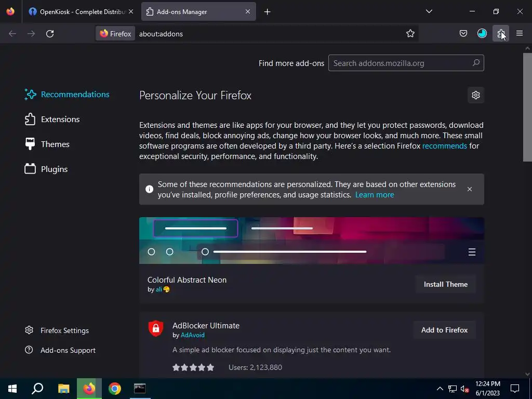Show hidden system tray icons
This screenshot has width=532, height=399.
(440, 389)
